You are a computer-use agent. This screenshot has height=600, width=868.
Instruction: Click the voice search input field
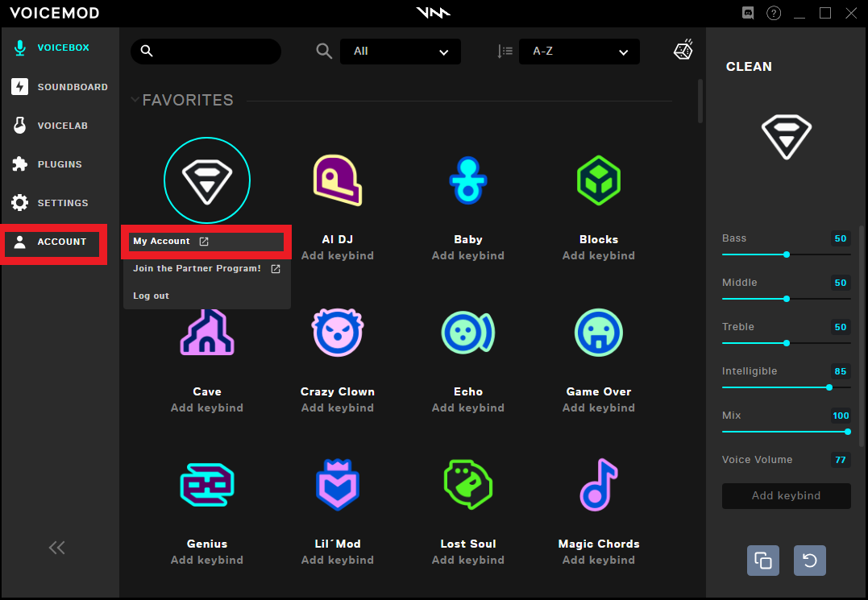(x=214, y=52)
